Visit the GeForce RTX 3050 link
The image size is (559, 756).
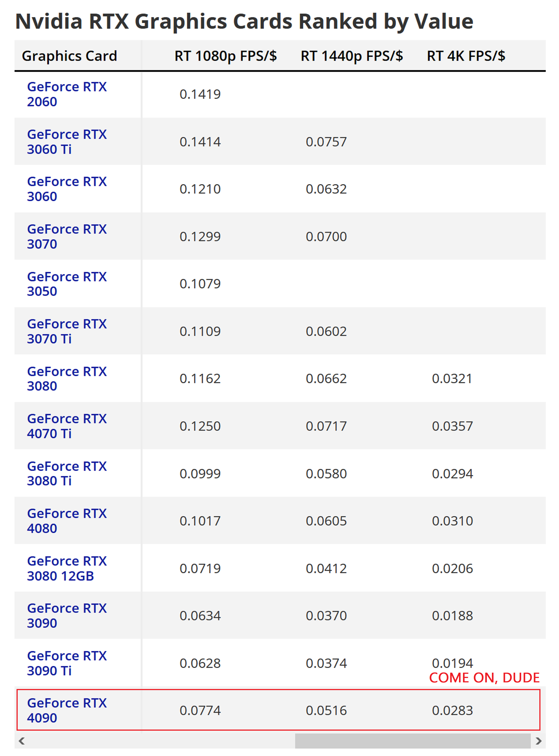67,284
